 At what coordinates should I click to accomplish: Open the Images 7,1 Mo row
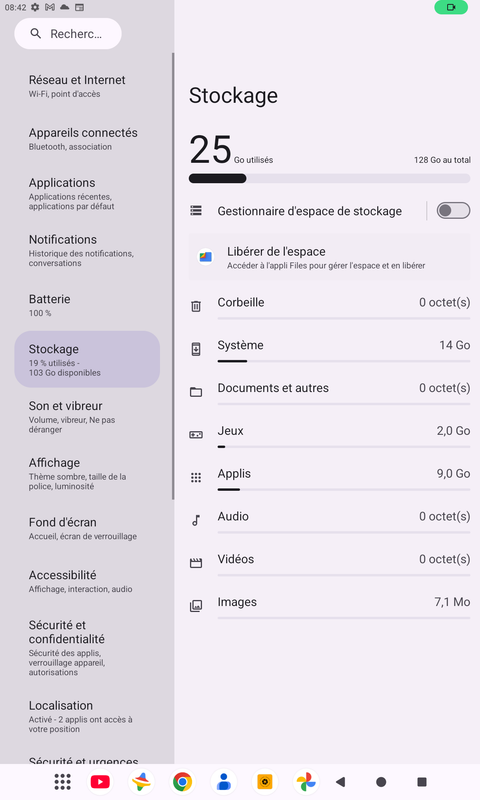pyautogui.click(x=330, y=605)
